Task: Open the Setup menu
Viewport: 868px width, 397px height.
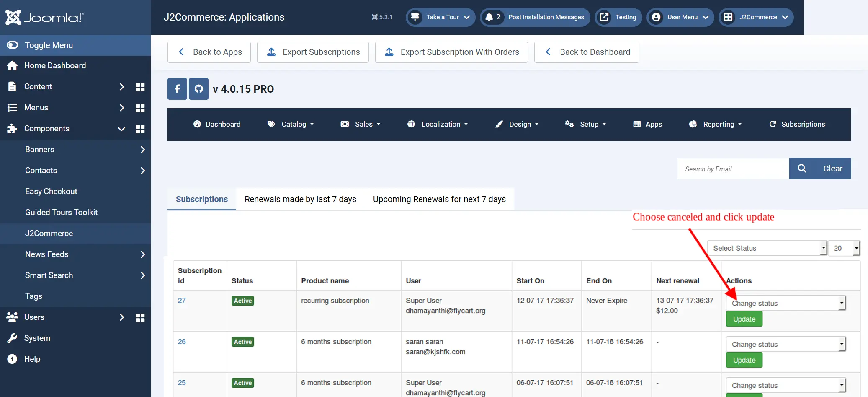Action: pos(586,124)
